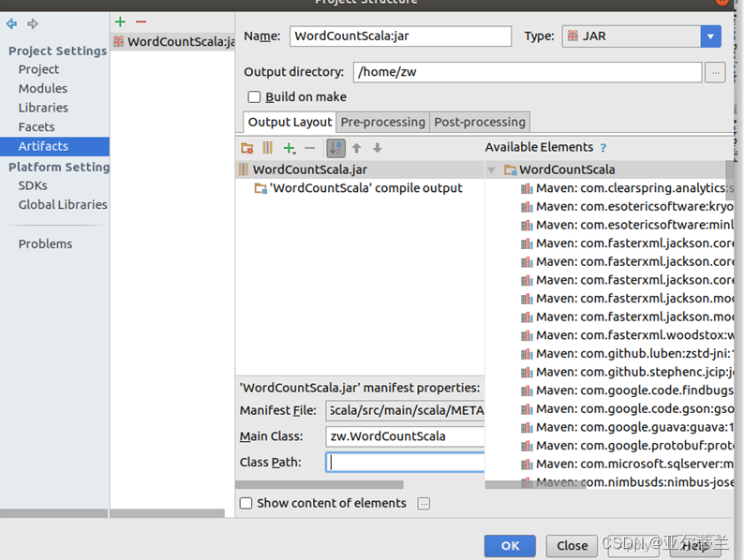Open Available Elements help question mark

603,148
